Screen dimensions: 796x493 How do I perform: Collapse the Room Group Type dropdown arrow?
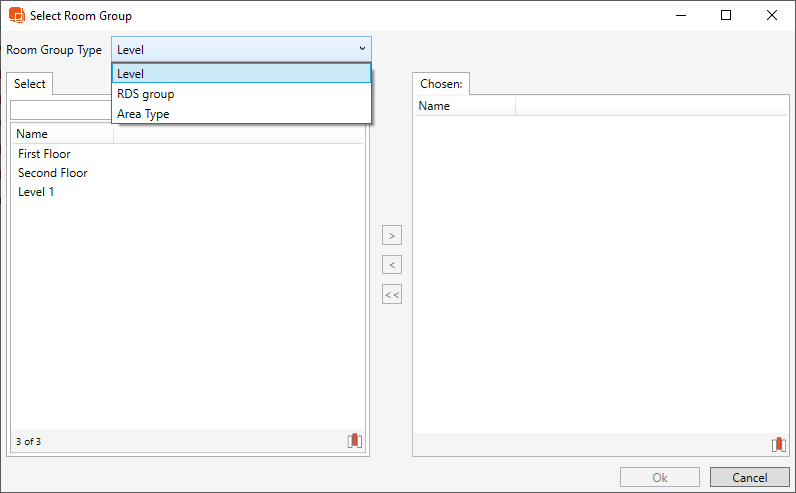pos(361,49)
